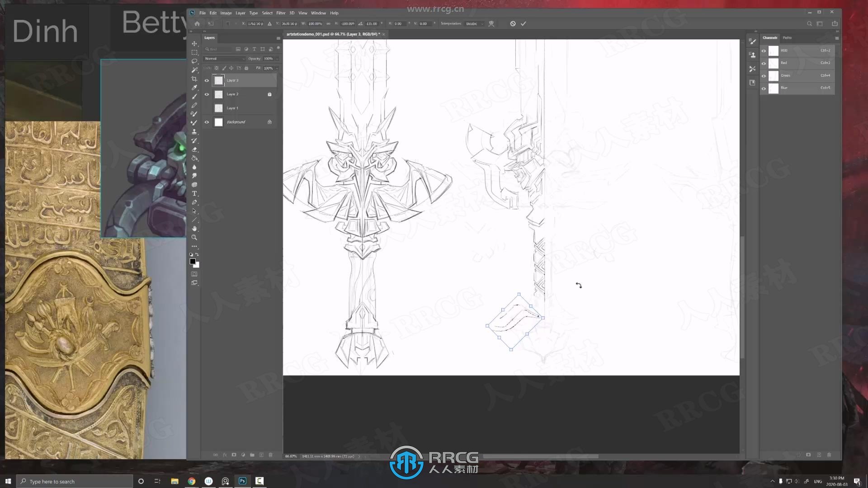Open Brush Settings panel icon

[x=752, y=42]
